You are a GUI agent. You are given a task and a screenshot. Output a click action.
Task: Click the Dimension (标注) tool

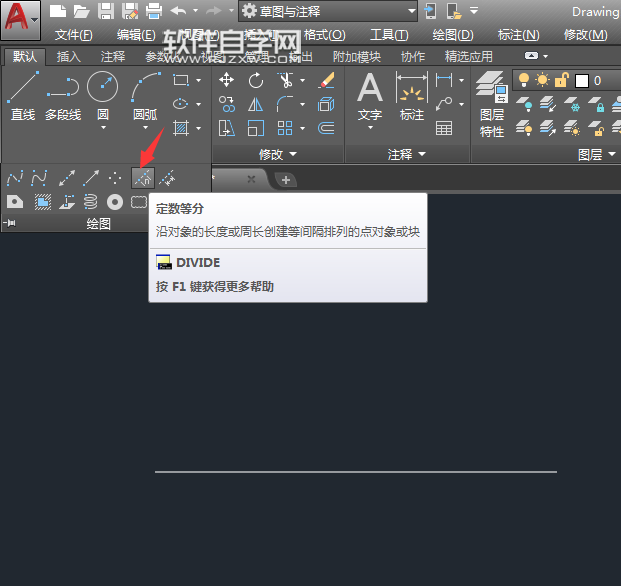tap(412, 96)
